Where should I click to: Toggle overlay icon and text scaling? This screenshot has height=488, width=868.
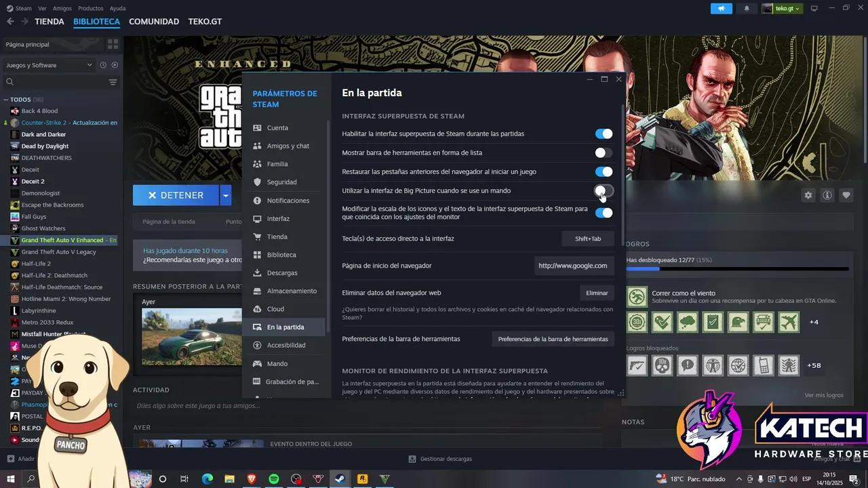click(604, 213)
